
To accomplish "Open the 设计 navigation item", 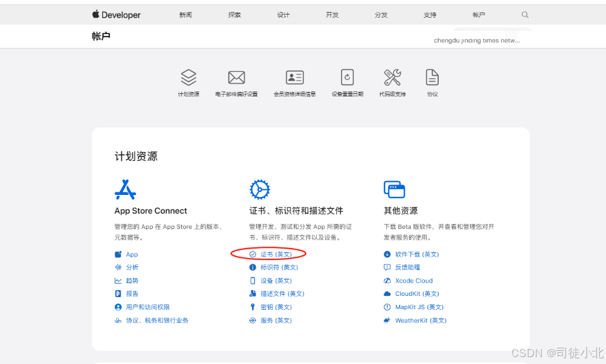I will tap(283, 15).
